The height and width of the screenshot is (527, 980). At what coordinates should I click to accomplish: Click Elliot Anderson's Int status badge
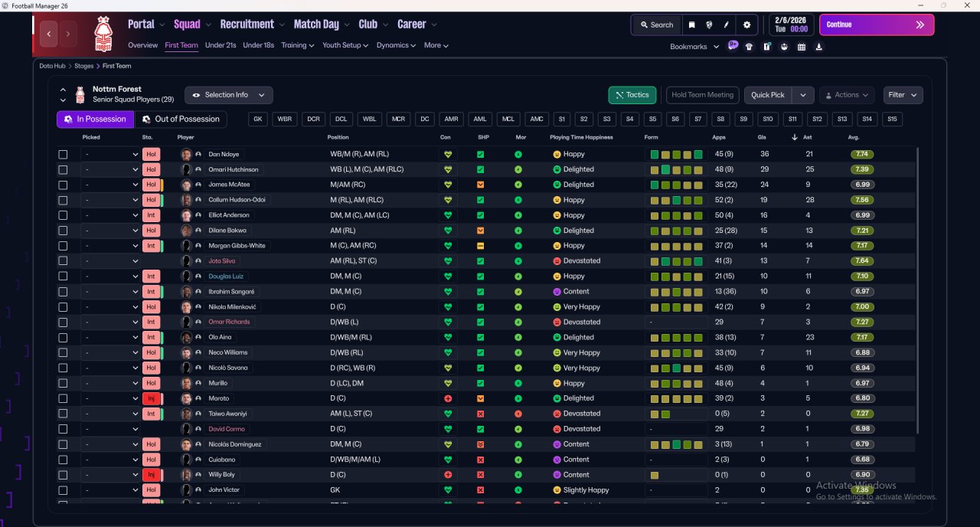[151, 215]
